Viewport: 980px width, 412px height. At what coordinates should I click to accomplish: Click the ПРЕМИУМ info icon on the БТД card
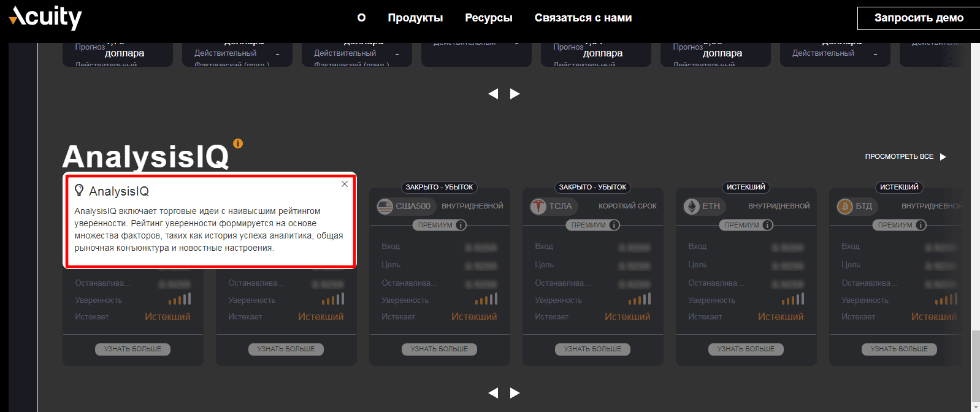921,225
